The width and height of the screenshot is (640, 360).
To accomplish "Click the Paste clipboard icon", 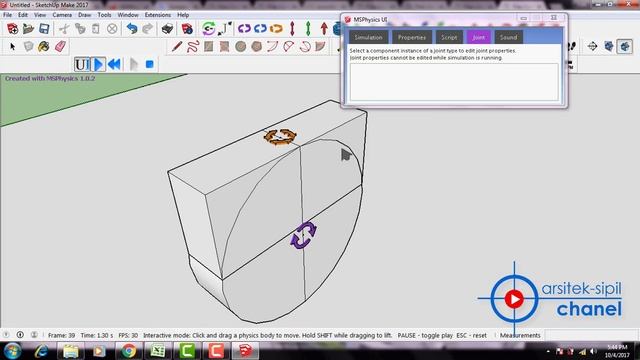I will pyautogui.click(x=96, y=29).
